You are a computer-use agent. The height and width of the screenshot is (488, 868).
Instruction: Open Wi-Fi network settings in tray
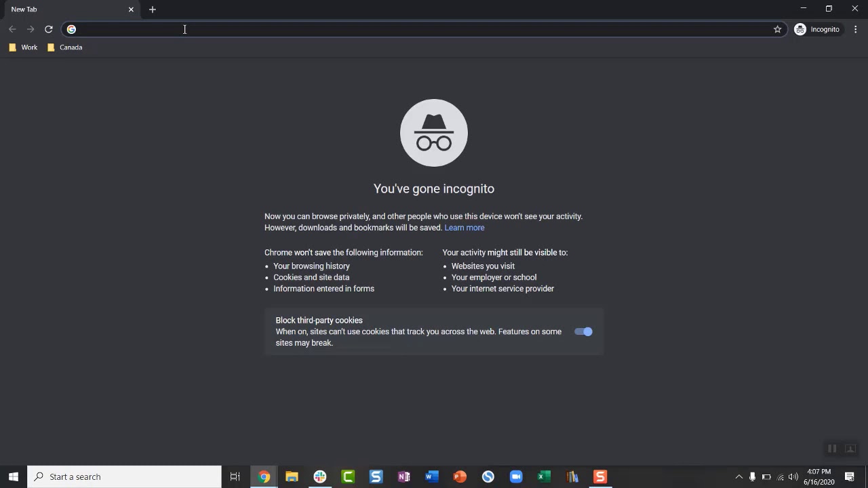tap(781, 476)
